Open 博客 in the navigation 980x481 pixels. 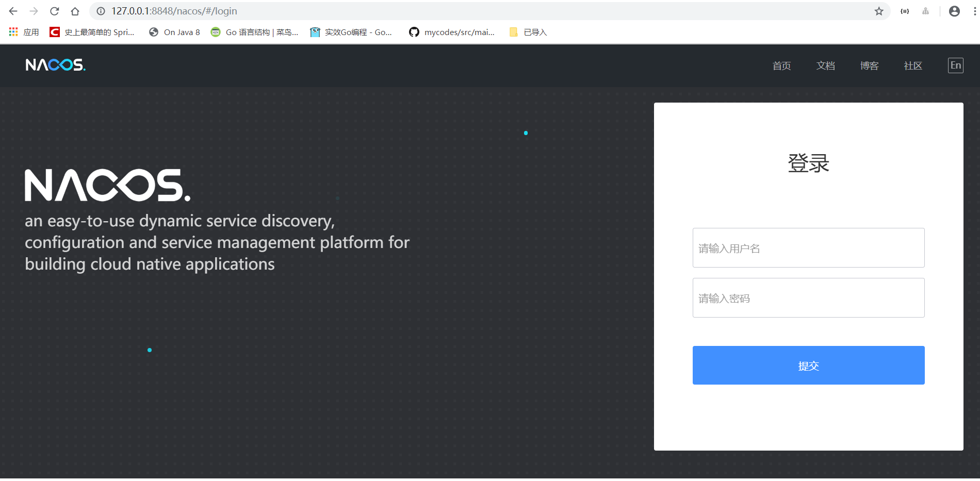[869, 65]
